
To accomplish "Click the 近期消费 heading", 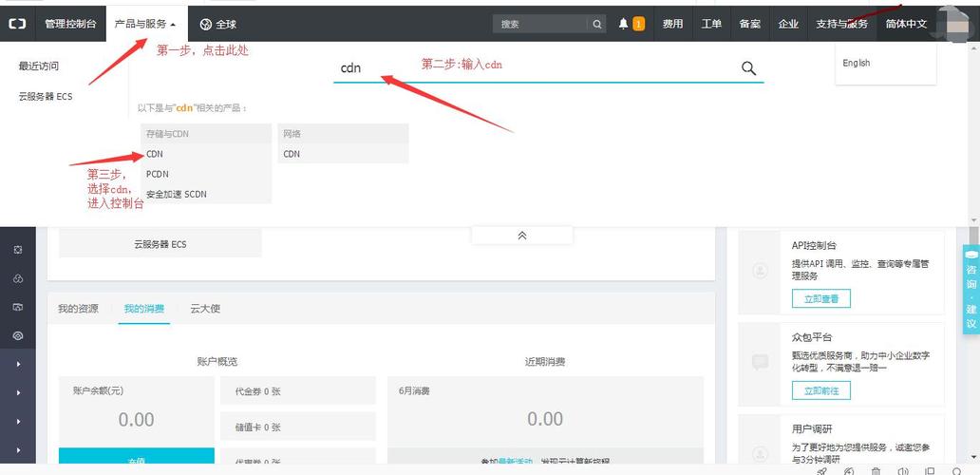I will 545,362.
